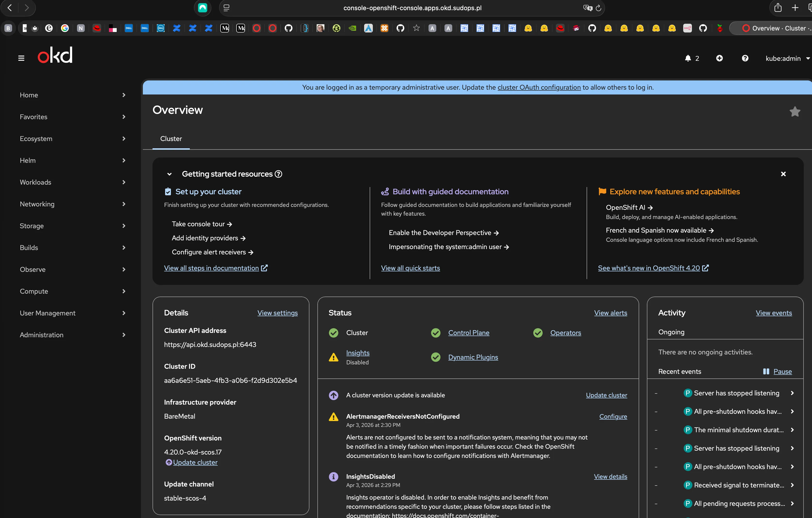The width and height of the screenshot is (812, 518).
Task: Click View settings in Details card
Action: 277,313
